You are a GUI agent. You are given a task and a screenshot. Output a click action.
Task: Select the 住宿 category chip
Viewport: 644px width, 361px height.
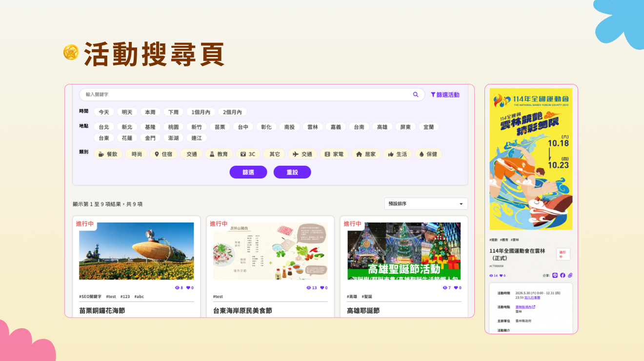[163, 154]
